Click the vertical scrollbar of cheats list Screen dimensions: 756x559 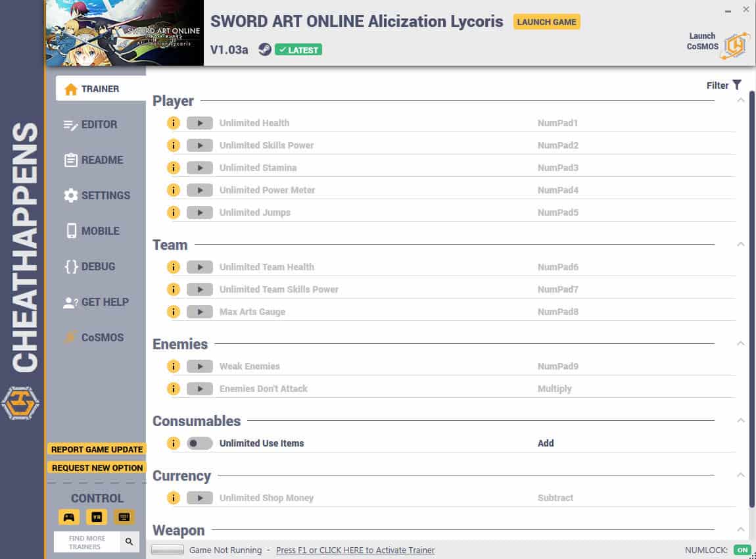pyautogui.click(x=751, y=299)
